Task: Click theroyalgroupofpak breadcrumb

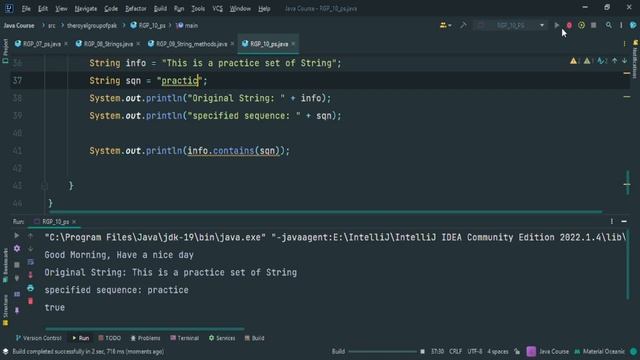Action: pos(92,25)
